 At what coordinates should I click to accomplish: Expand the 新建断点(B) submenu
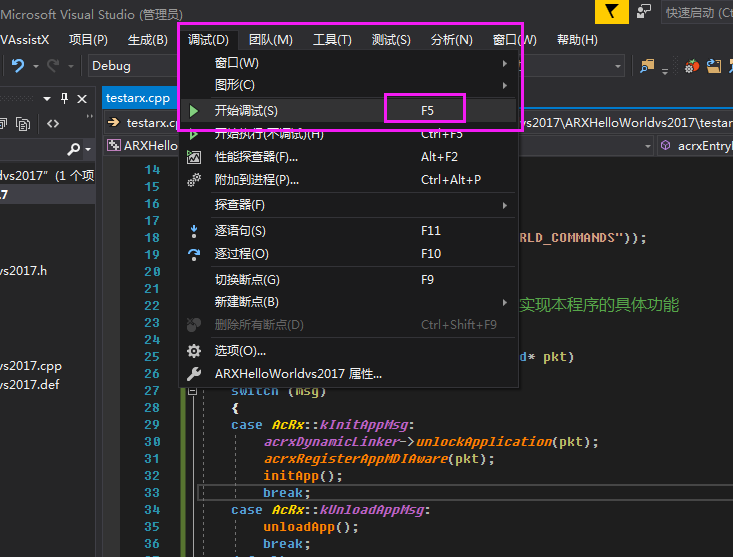point(349,302)
